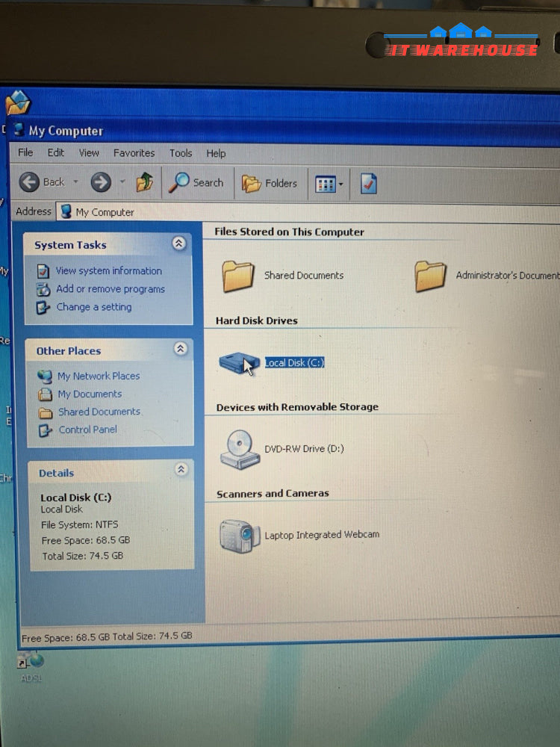Open the Favorites menu
560x747 pixels.
(134, 153)
